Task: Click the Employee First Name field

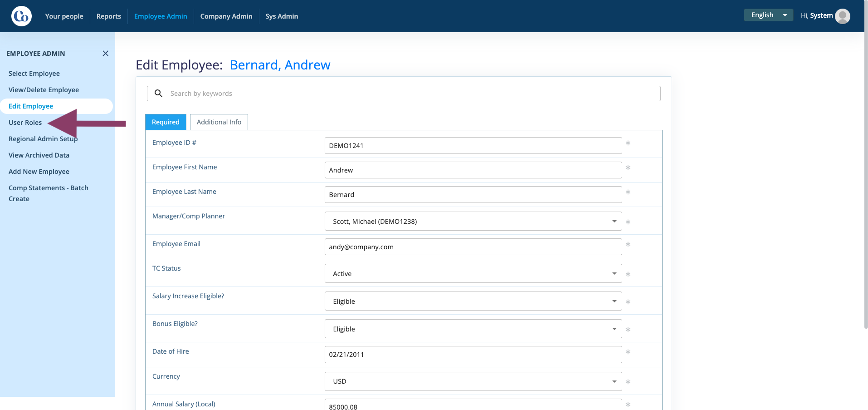Action: click(x=473, y=170)
